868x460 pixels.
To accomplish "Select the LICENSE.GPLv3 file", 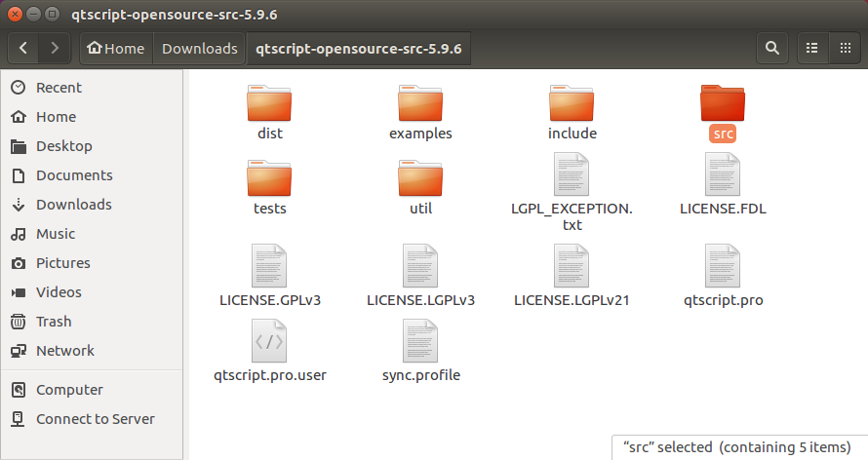I will tap(269, 267).
